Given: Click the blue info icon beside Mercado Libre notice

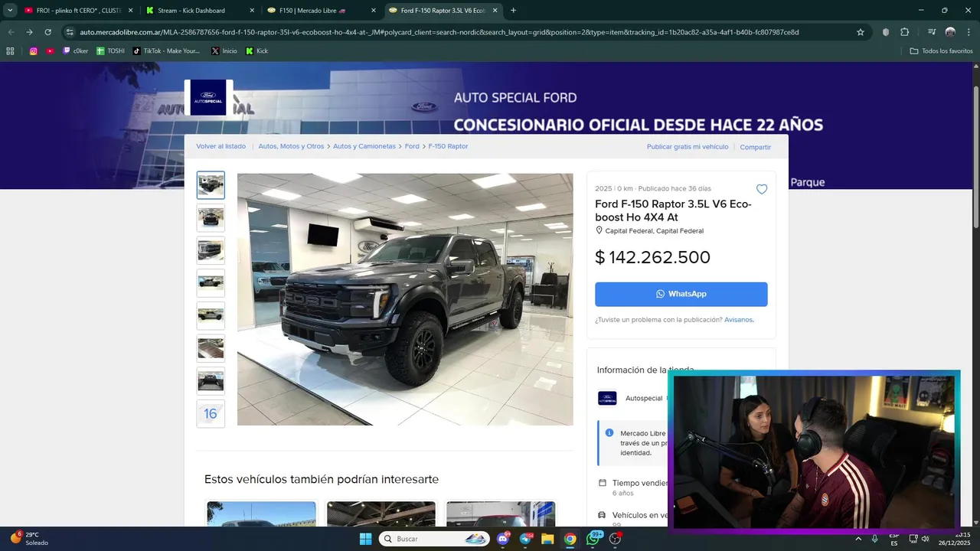Looking at the screenshot, I should (609, 433).
